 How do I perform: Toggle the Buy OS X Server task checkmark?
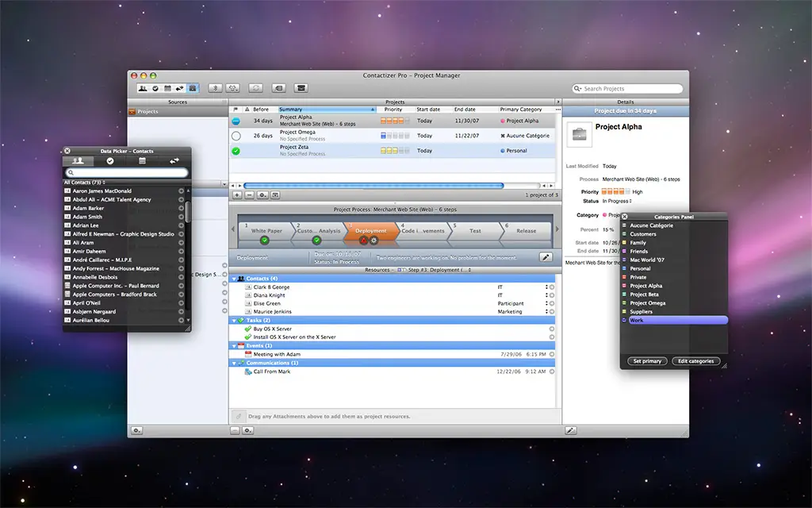[247, 329]
